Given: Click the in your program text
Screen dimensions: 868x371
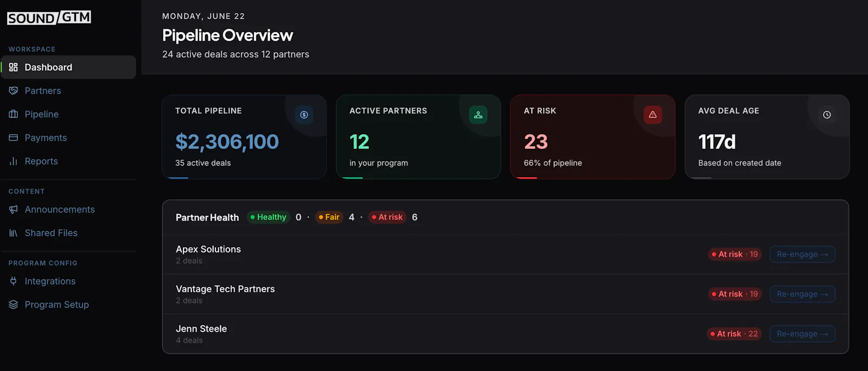Looking at the screenshot, I should point(379,163).
